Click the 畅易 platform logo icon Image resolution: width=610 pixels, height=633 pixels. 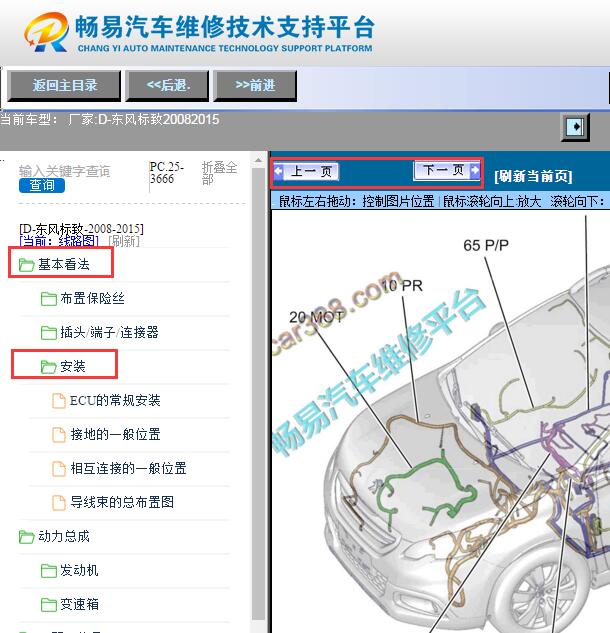[46, 31]
